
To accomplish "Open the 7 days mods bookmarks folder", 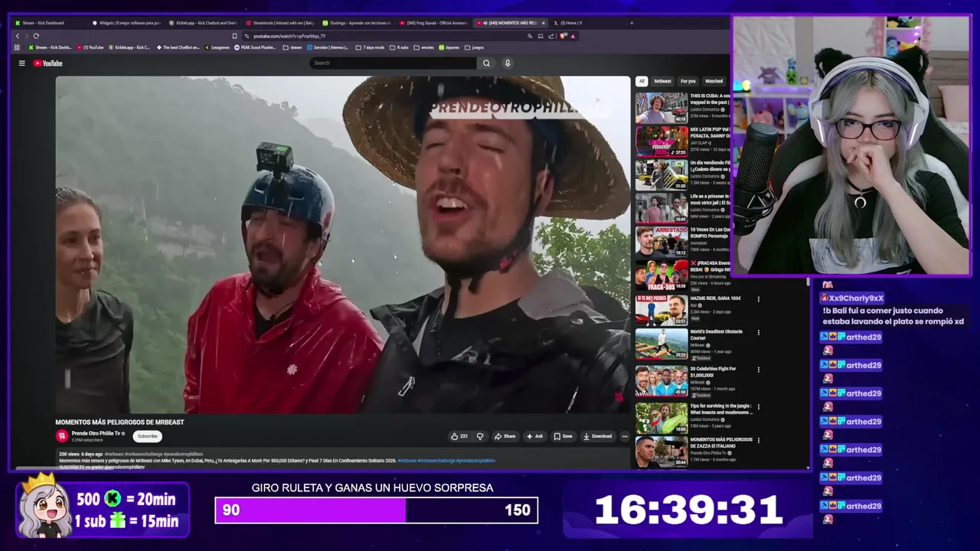I will click(x=371, y=47).
